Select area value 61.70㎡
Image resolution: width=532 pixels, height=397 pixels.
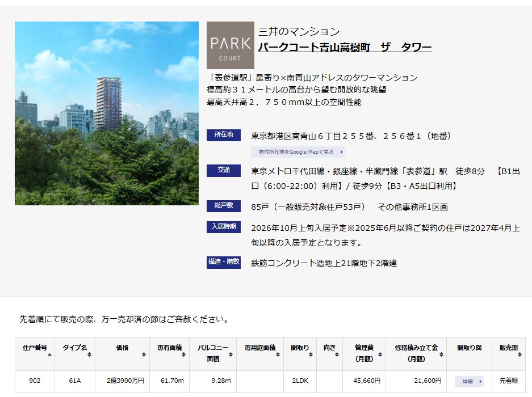tap(172, 381)
